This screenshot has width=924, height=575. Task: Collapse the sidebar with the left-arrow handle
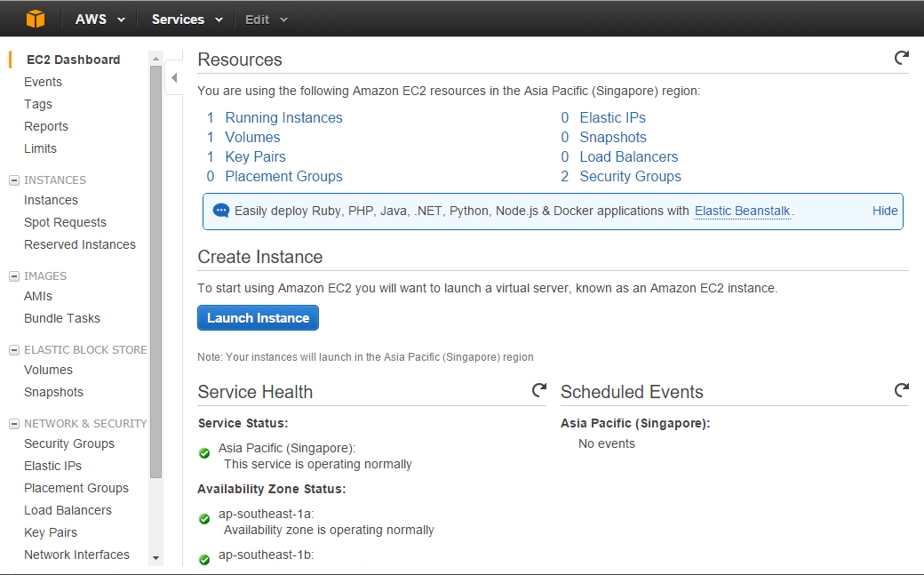[x=174, y=77]
